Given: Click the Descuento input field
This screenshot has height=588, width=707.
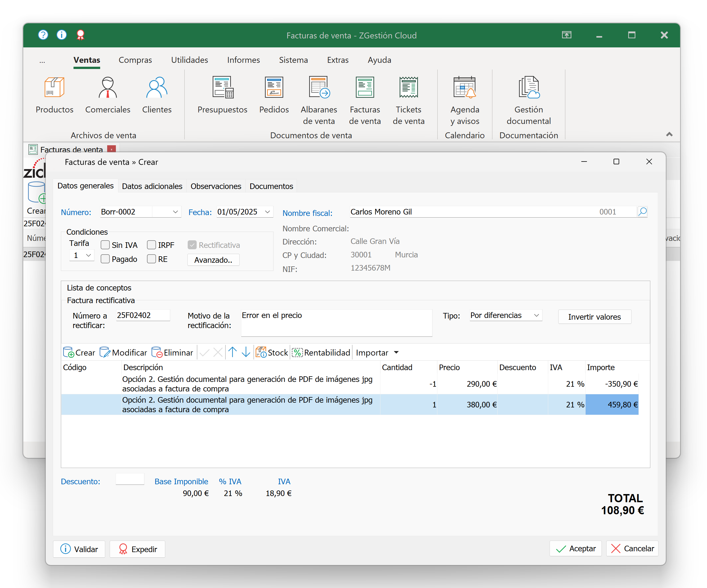Looking at the screenshot, I should [130, 479].
